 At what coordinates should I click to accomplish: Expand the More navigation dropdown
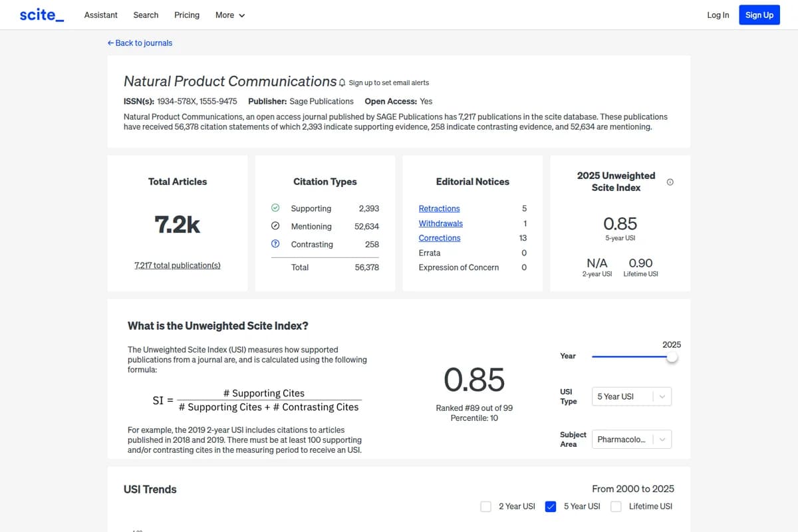pos(229,15)
